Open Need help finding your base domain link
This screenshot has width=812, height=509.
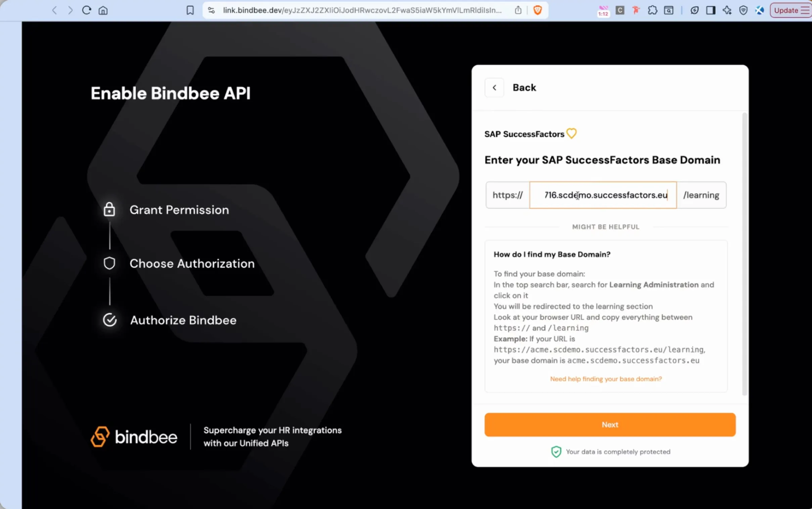pos(605,379)
